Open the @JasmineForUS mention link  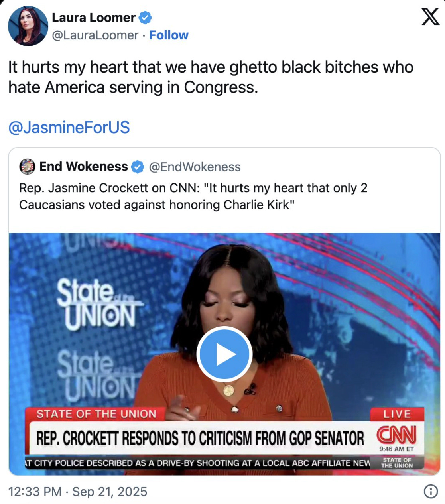69,128
